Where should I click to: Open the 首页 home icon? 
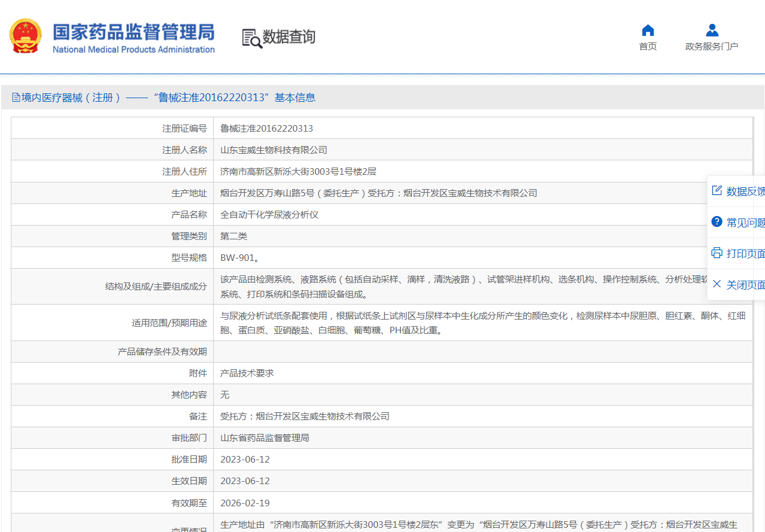648,31
